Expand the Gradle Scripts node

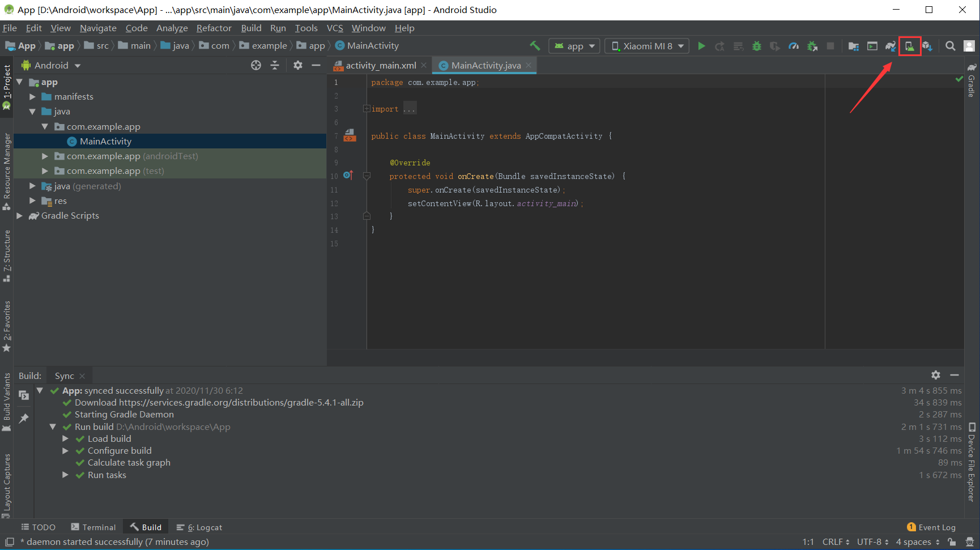tap(20, 216)
